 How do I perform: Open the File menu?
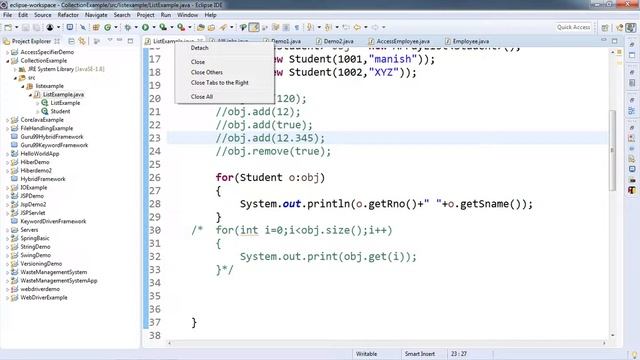click(x=7, y=15)
